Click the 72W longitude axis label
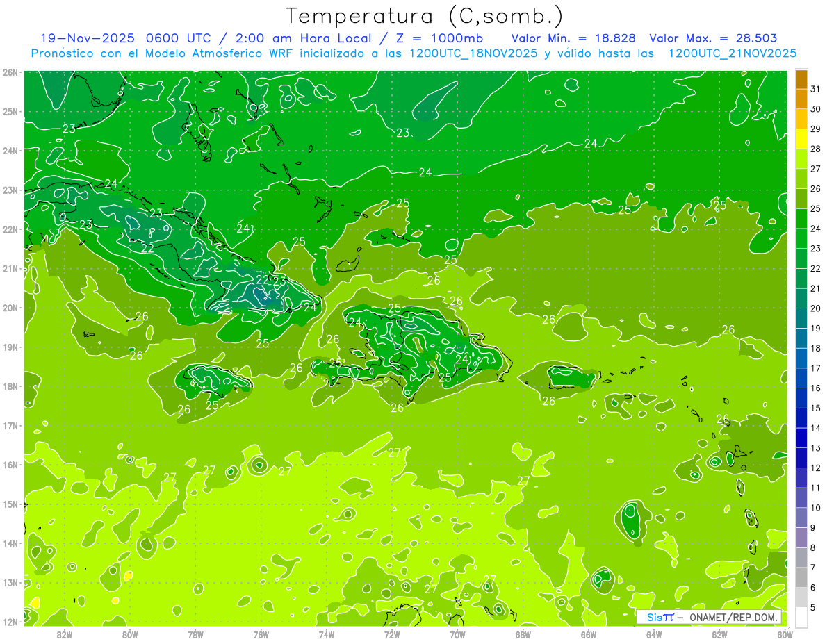Image resolution: width=834 pixels, height=644 pixels. 392,634
